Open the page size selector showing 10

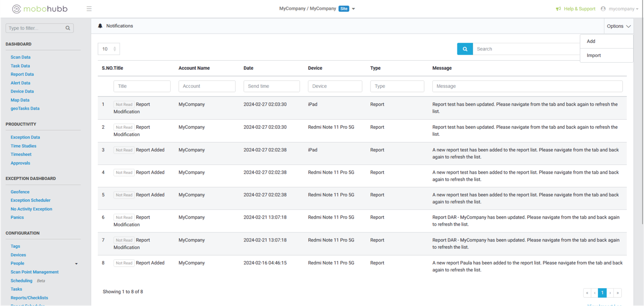tap(109, 49)
